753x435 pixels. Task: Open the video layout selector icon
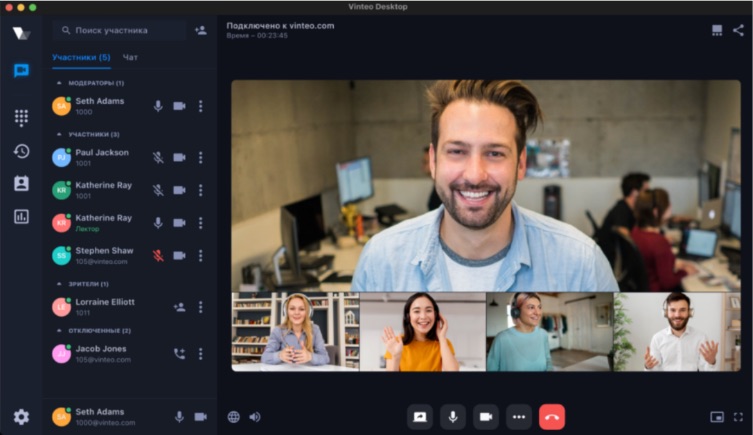717,31
